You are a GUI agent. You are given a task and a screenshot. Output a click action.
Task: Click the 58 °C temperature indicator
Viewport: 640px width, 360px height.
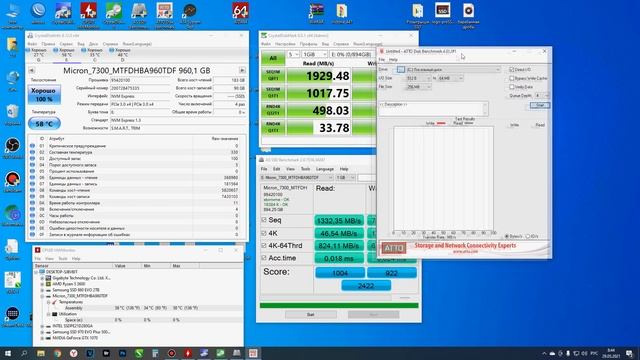44,123
